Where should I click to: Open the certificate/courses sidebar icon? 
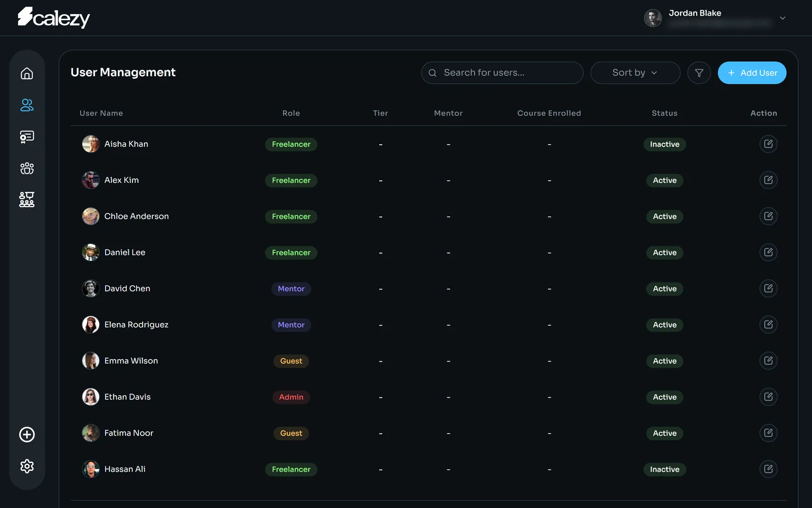pos(27,137)
